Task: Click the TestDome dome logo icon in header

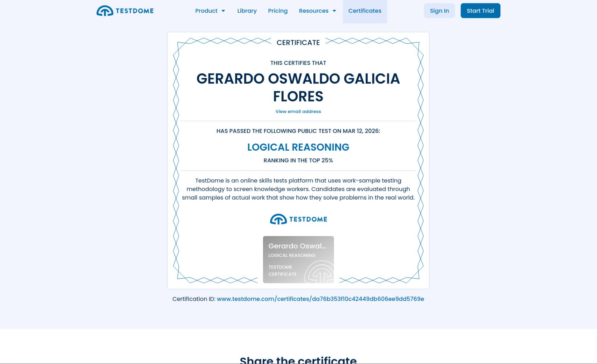Action: pyautogui.click(x=104, y=11)
